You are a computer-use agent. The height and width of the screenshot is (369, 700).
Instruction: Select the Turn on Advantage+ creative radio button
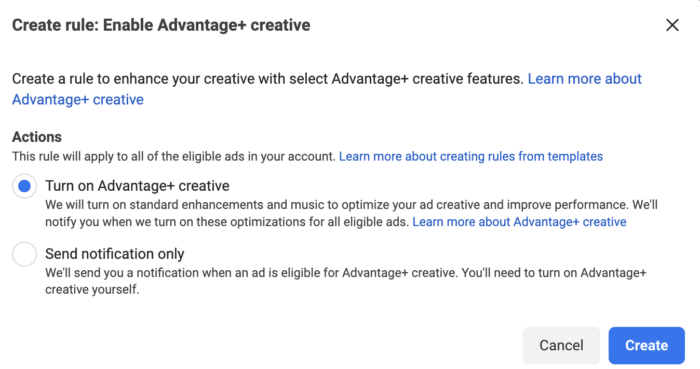pyautogui.click(x=24, y=186)
